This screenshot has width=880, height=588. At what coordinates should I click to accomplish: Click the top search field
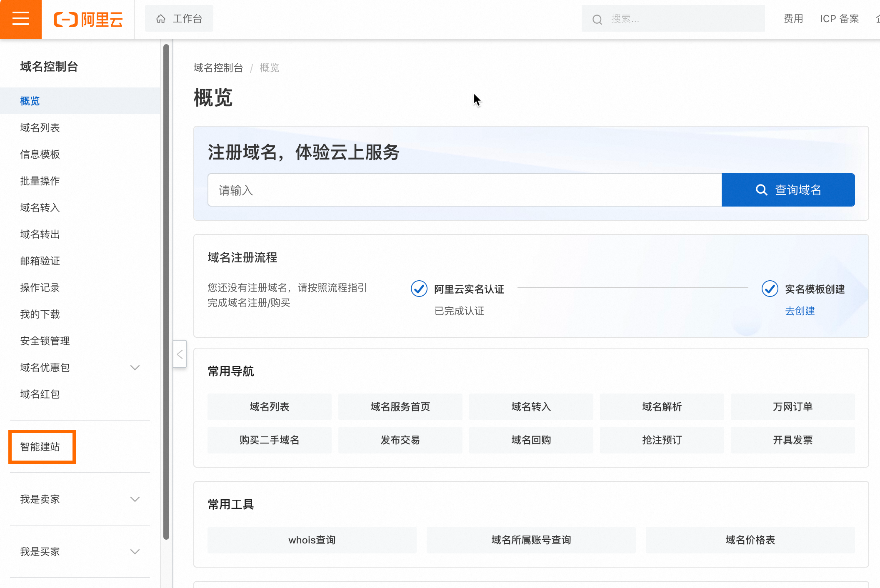pyautogui.click(x=673, y=19)
